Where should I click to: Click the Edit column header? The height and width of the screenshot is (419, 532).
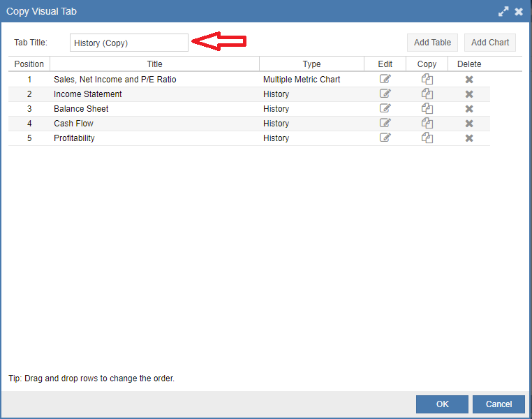click(385, 64)
